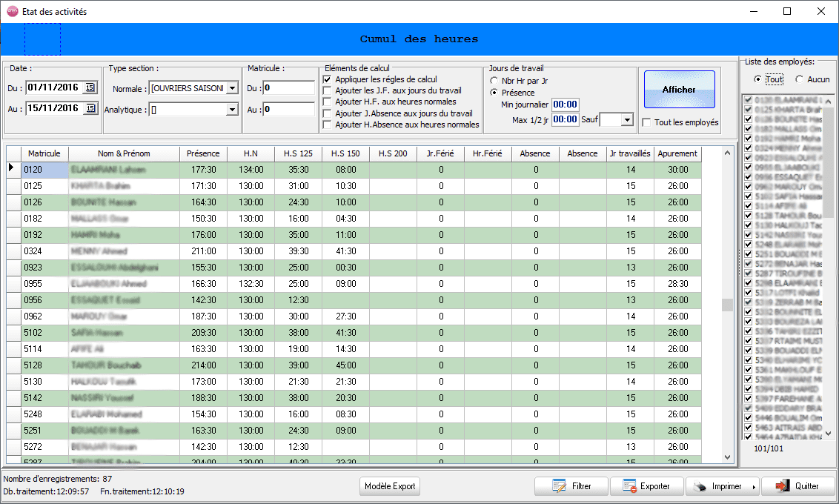Click the Afficher button
The height and width of the screenshot is (504, 839).
680,90
